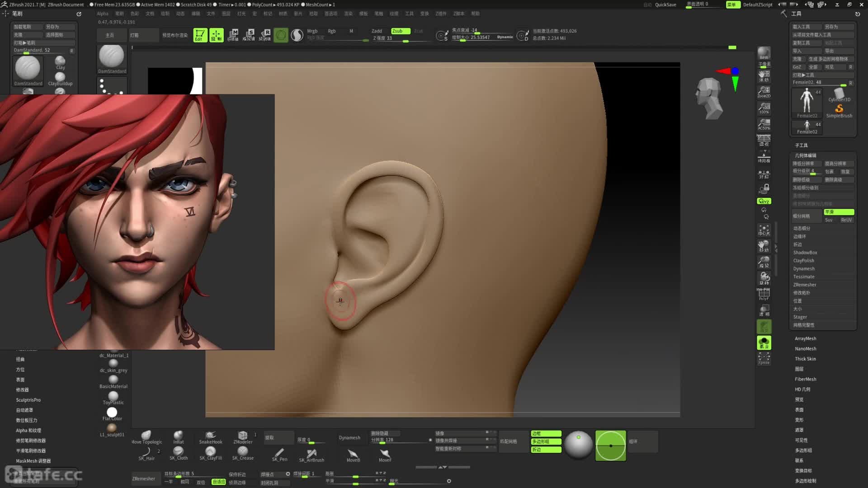The height and width of the screenshot is (488, 868).
Task: Click the Zoom2D icon
Action: click(764, 92)
